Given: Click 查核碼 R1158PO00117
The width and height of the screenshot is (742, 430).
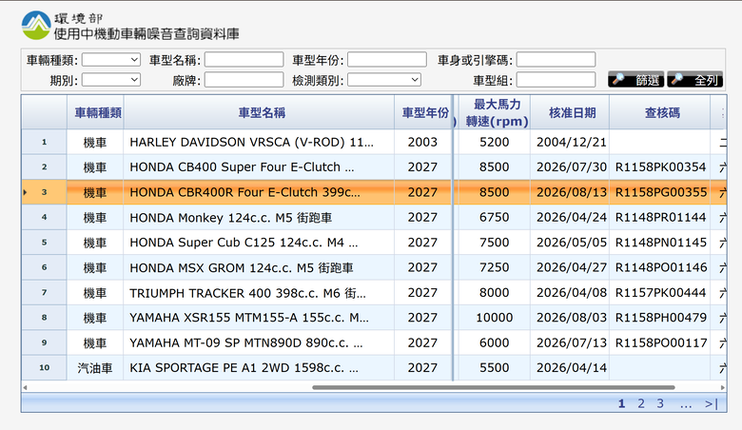Looking at the screenshot, I should [x=660, y=342].
